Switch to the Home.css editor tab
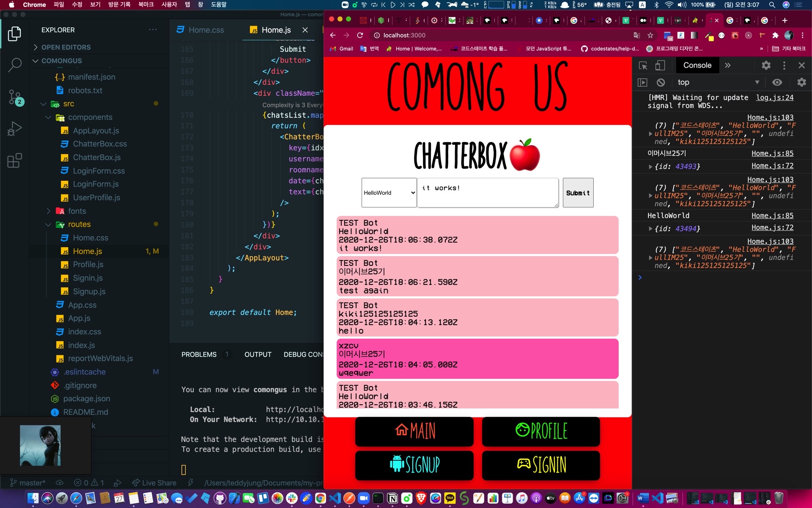812x508 pixels. [x=206, y=30]
